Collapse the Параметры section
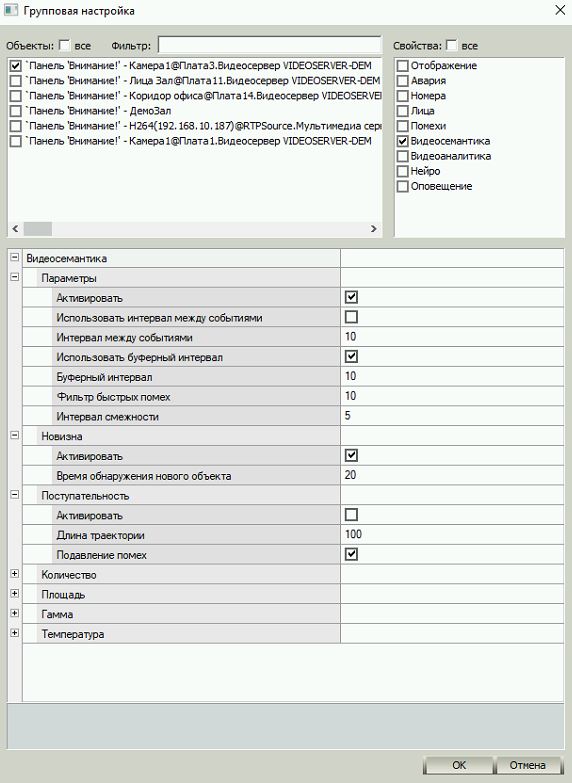572x783 pixels. [14, 277]
